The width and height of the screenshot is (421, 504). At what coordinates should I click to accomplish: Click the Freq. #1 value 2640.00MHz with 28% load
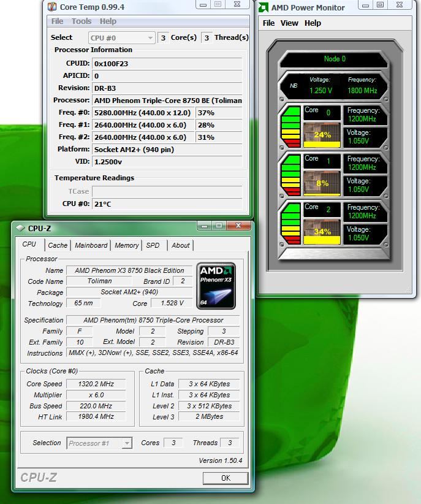pos(143,125)
